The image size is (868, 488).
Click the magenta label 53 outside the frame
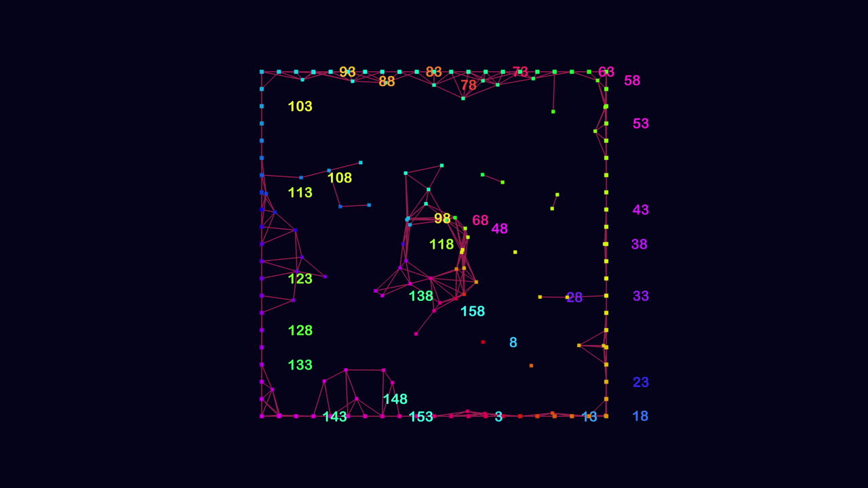(641, 124)
